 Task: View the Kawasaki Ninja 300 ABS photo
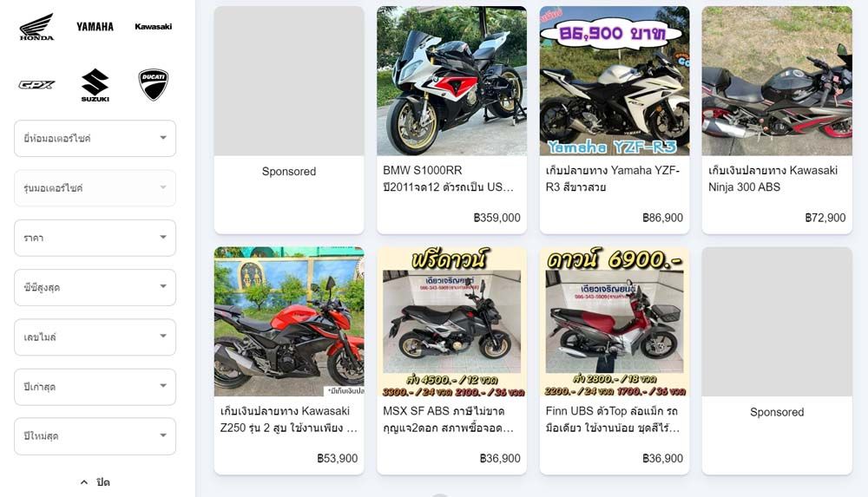point(777,81)
